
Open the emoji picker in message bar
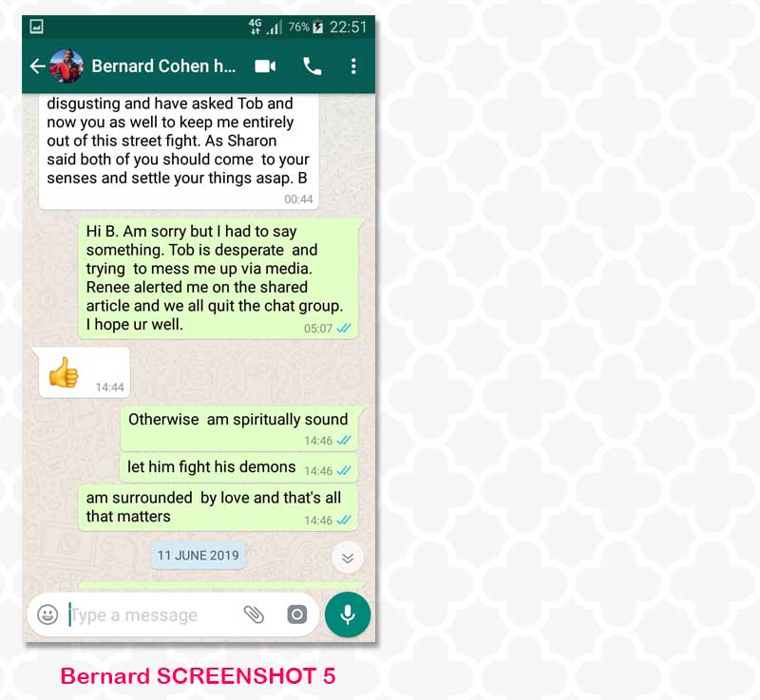click(47, 615)
